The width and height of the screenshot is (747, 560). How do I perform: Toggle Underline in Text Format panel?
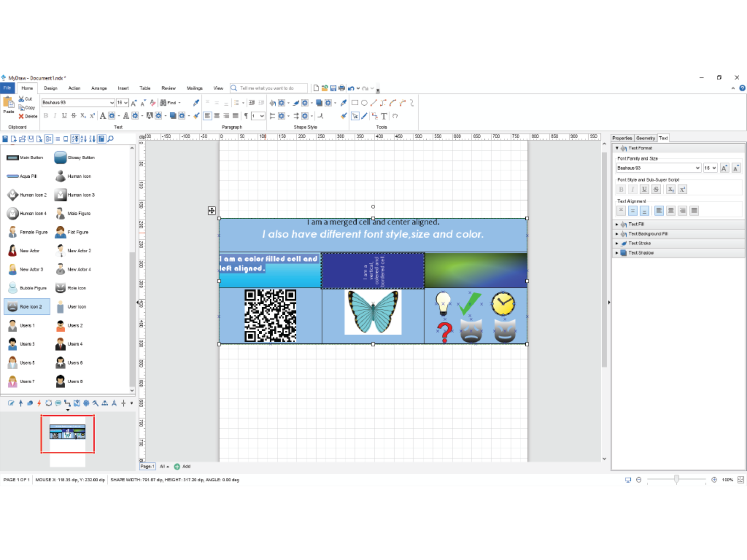click(x=644, y=189)
